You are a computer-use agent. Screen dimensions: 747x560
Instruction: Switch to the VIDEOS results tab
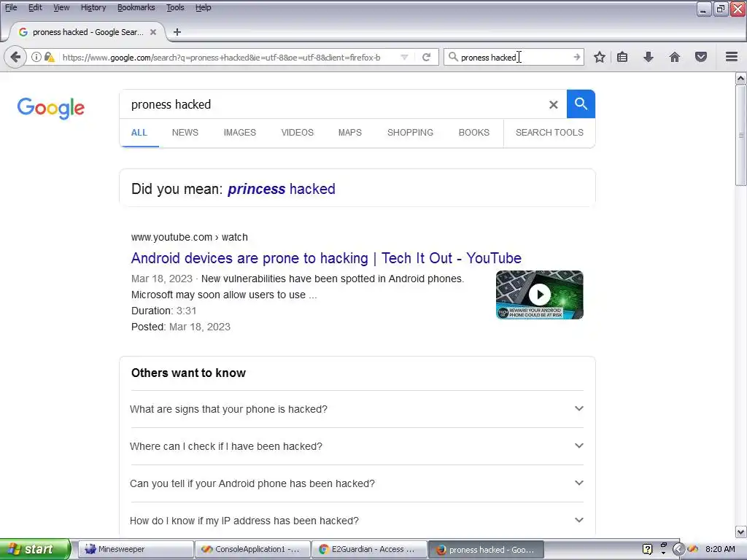click(298, 133)
